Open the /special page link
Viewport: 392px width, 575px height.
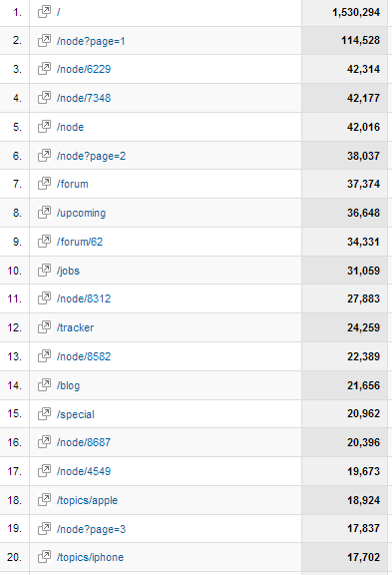pyautogui.click(x=76, y=414)
